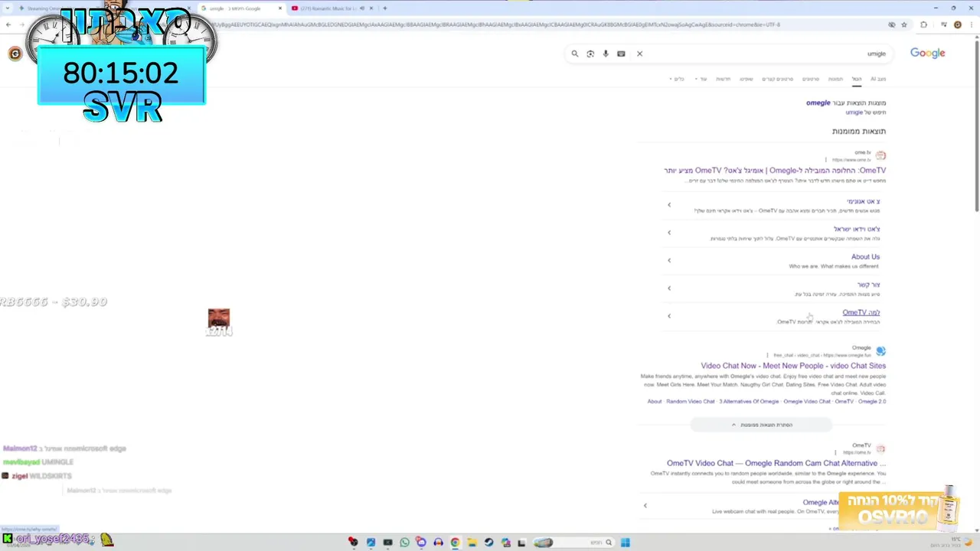Close the umigle Google search browser tab
This screenshot has width=980, height=551.
(280, 8)
